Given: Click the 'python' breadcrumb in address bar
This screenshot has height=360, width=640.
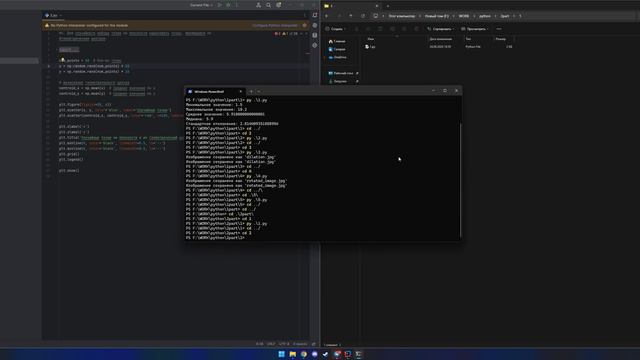Looking at the screenshot, I should [x=484, y=16].
